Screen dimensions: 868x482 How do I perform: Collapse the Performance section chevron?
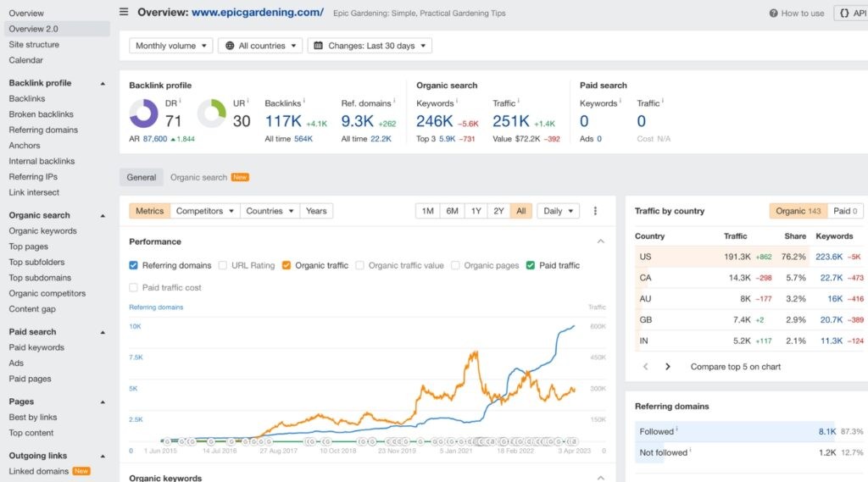[x=601, y=241]
